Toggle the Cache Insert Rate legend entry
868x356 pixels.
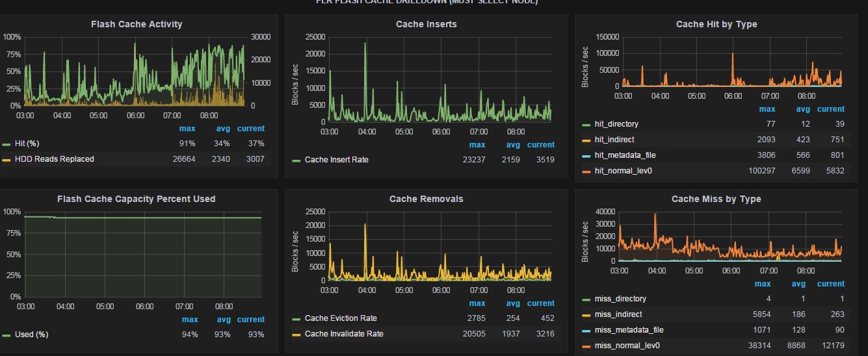coord(336,160)
